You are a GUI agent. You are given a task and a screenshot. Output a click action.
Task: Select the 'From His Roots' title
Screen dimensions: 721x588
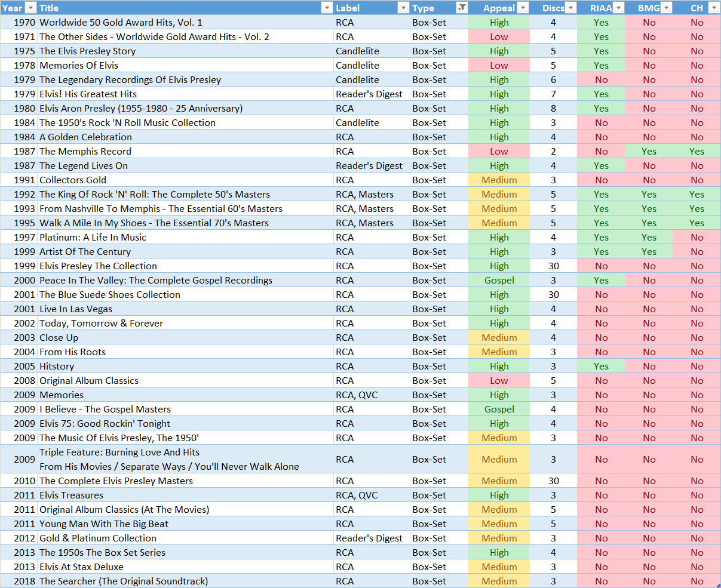pyautogui.click(x=72, y=352)
